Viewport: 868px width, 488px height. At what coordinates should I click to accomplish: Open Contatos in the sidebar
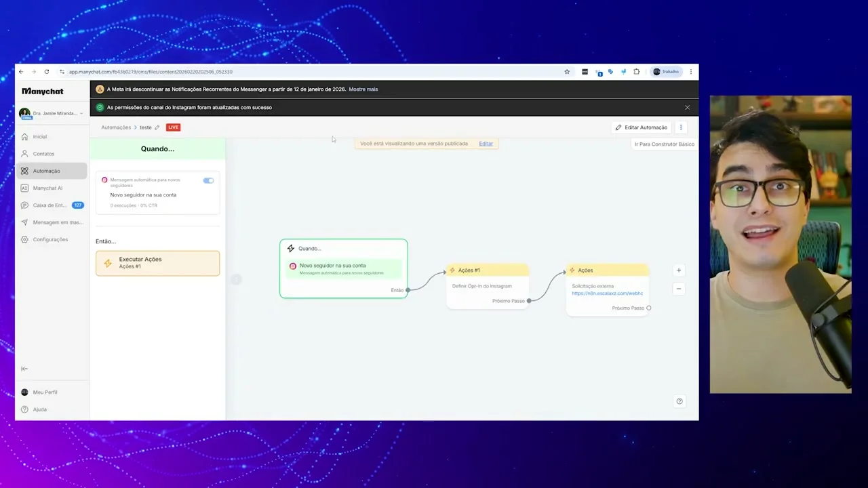tap(52, 154)
